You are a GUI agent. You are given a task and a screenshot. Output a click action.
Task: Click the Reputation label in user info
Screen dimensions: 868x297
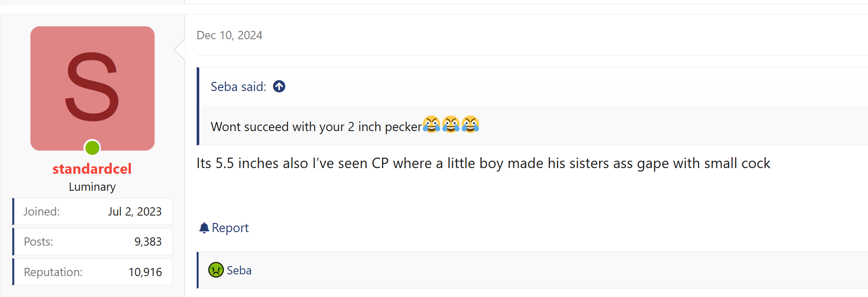(x=53, y=272)
